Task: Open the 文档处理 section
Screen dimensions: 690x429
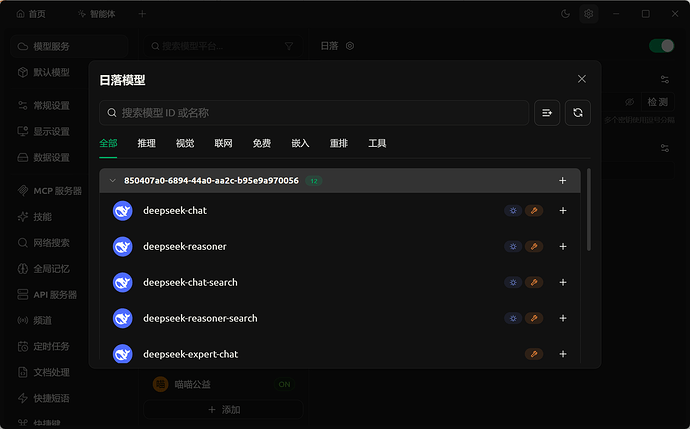Action: (x=44, y=373)
